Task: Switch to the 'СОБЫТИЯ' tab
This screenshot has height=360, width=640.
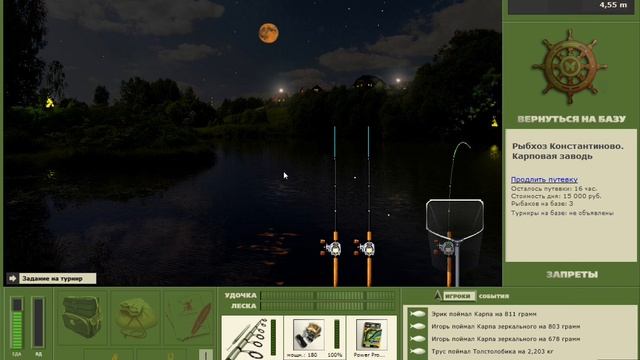Action: click(493, 296)
